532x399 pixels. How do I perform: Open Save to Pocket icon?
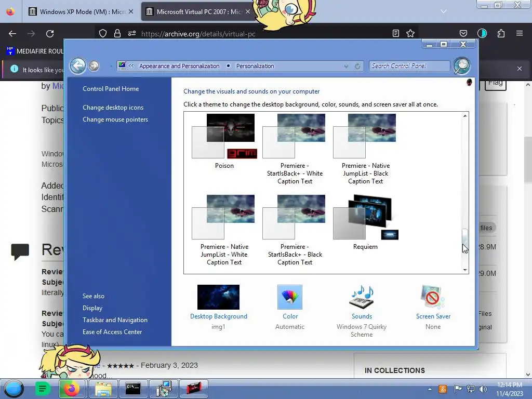pyautogui.click(x=463, y=33)
